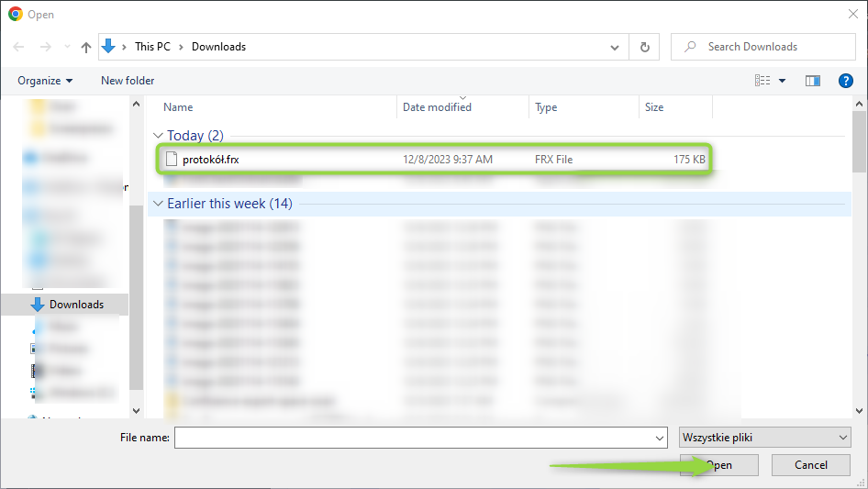Select Downloads in the navigation pane

[76, 305]
